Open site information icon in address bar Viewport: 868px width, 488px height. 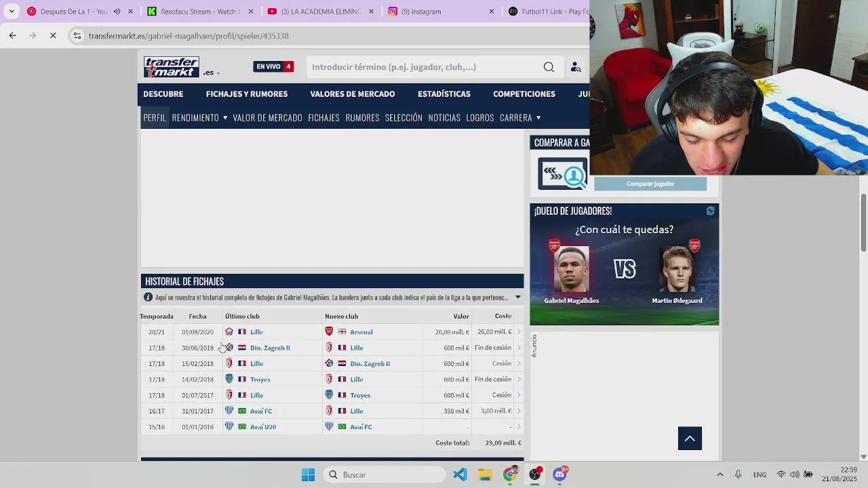point(77,36)
